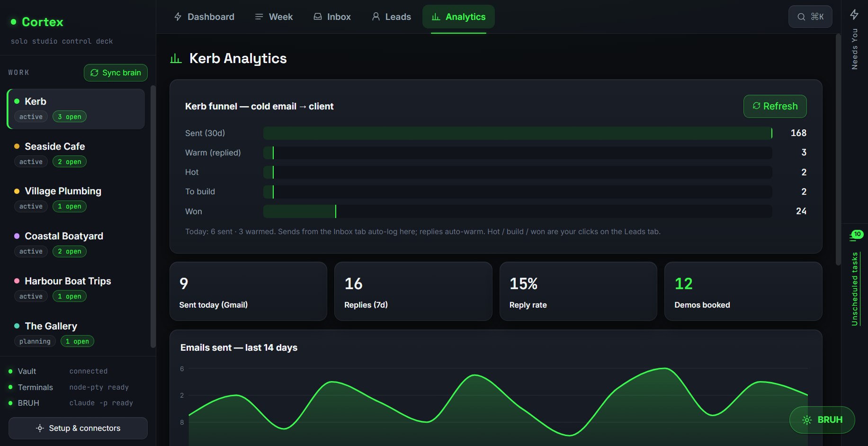Open the Coastal Boatyard project

[76, 244]
